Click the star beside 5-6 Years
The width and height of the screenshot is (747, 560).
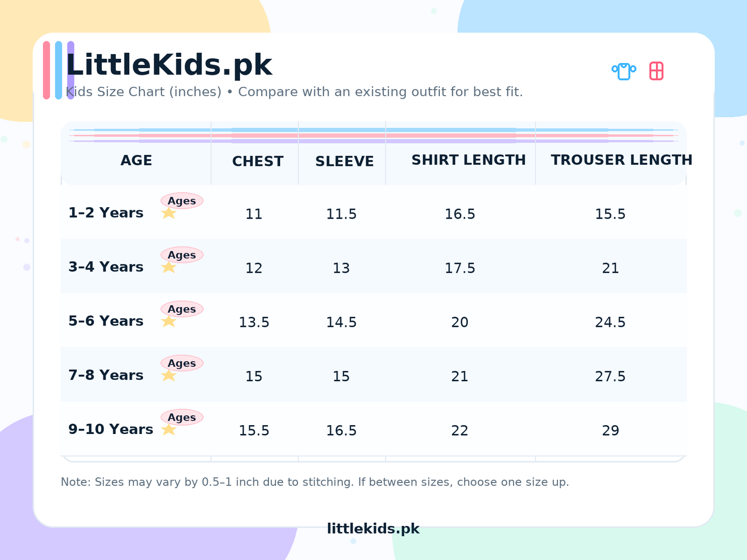click(169, 322)
